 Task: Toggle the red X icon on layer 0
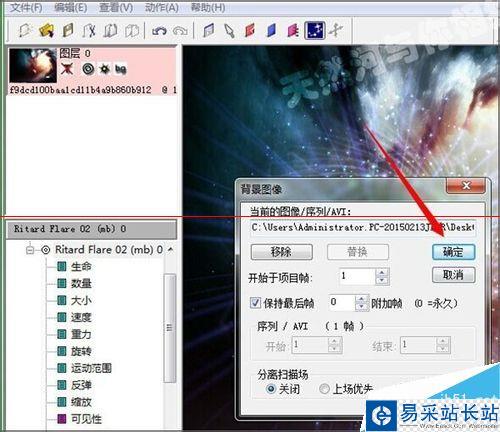(67, 69)
